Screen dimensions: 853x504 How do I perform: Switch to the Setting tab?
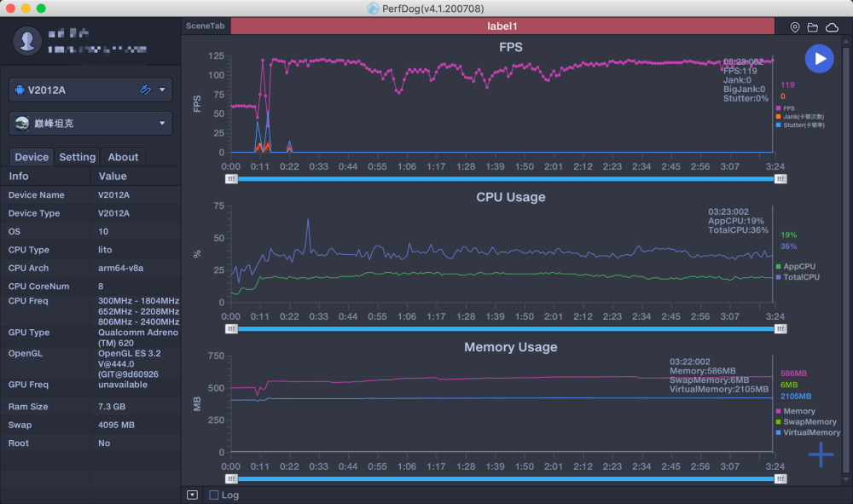(78, 157)
